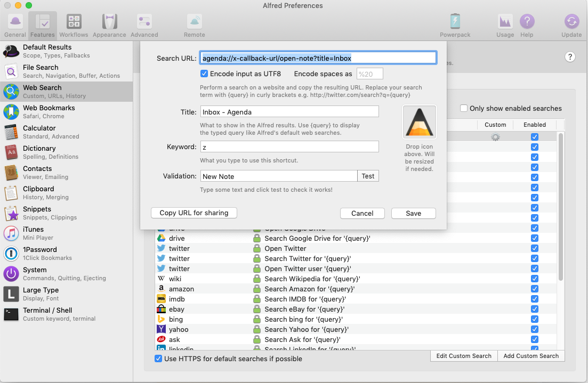Click the search list vertical scrollbar
The width and height of the screenshot is (588, 383).
point(561,207)
